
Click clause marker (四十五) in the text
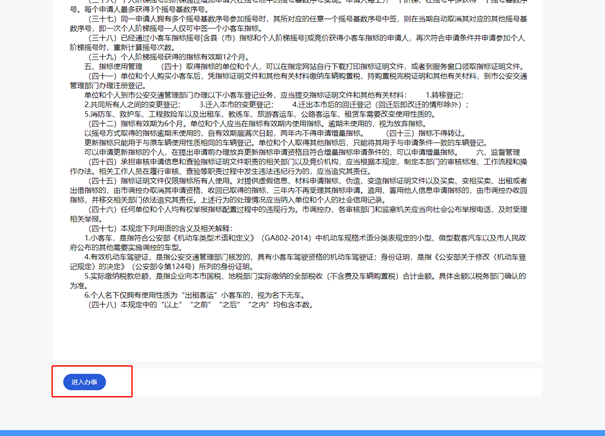tap(103, 181)
